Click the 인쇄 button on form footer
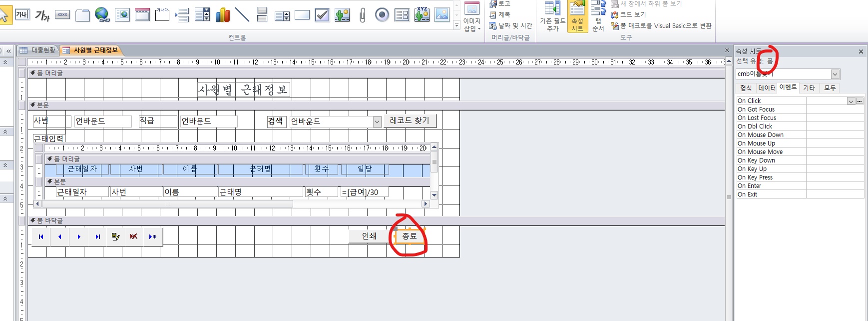This screenshot has height=321, width=868. 369,236
